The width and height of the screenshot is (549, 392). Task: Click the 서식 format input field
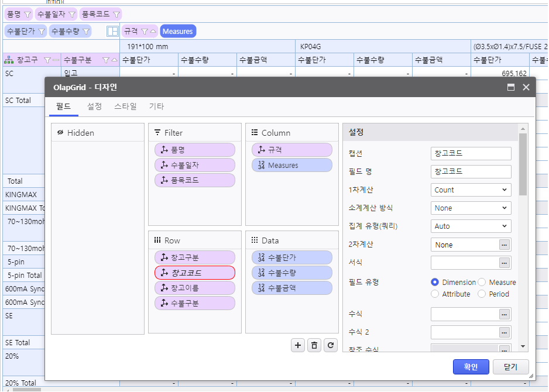coord(465,263)
